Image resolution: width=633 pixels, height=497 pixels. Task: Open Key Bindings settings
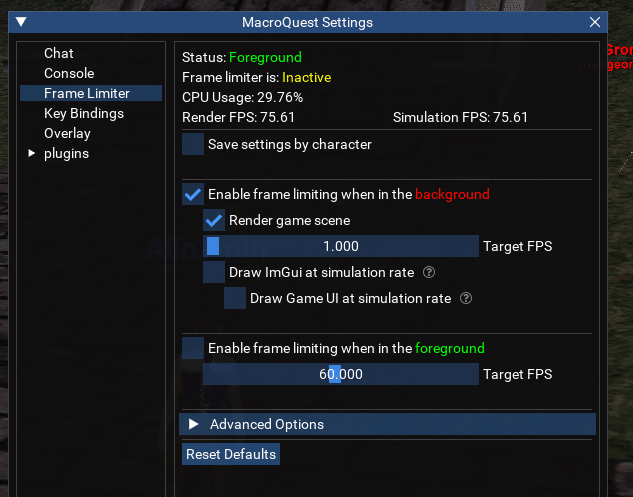pyautogui.click(x=84, y=113)
